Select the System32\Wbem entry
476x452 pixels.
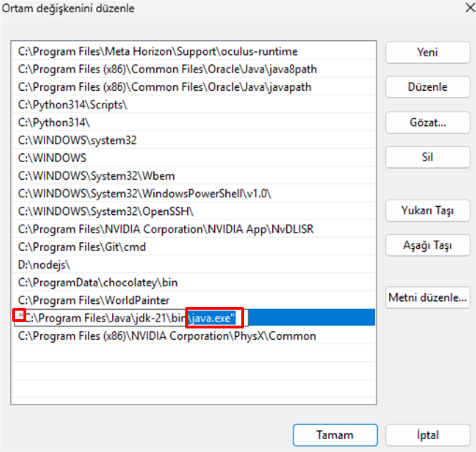click(x=194, y=176)
